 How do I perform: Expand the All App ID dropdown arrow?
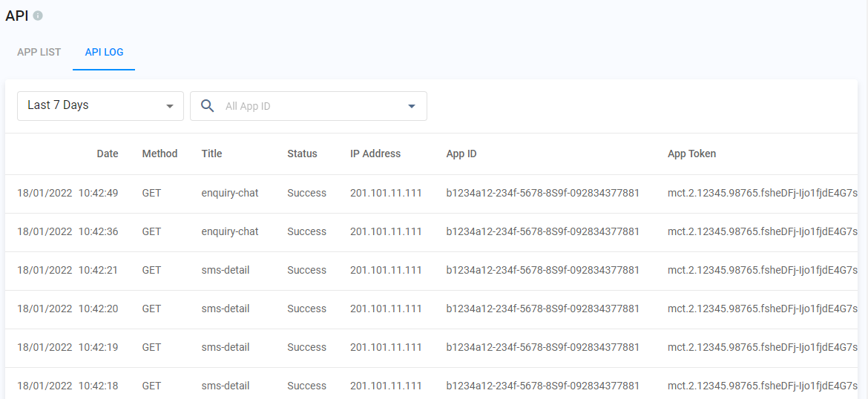point(412,106)
